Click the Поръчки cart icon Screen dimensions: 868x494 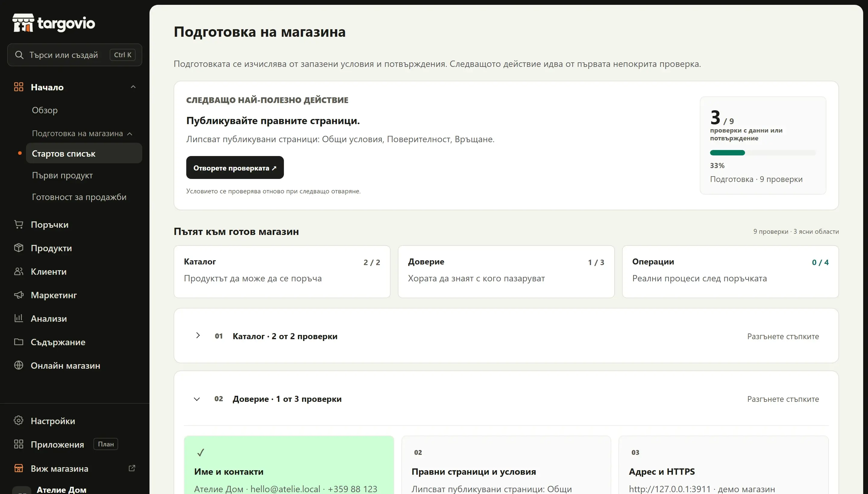(x=19, y=224)
